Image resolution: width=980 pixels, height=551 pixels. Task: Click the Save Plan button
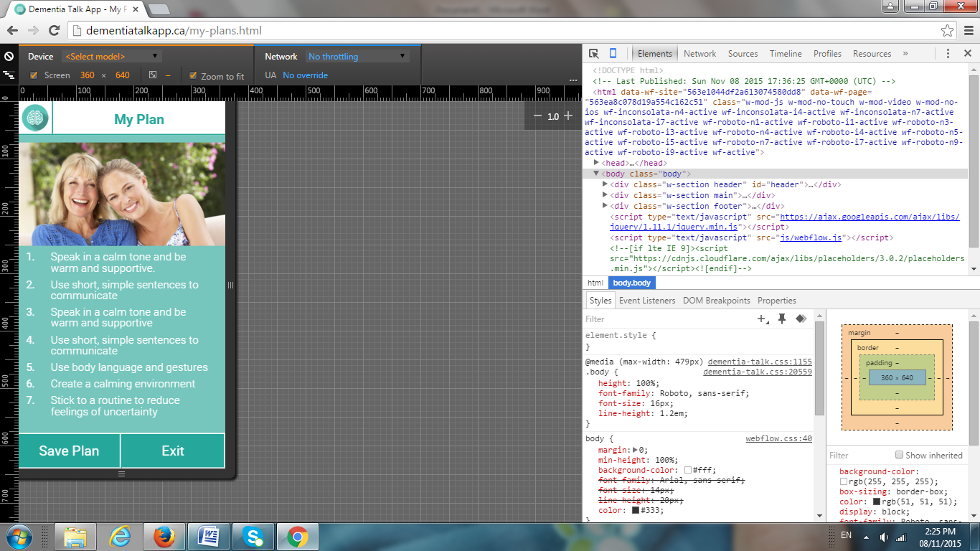point(69,451)
